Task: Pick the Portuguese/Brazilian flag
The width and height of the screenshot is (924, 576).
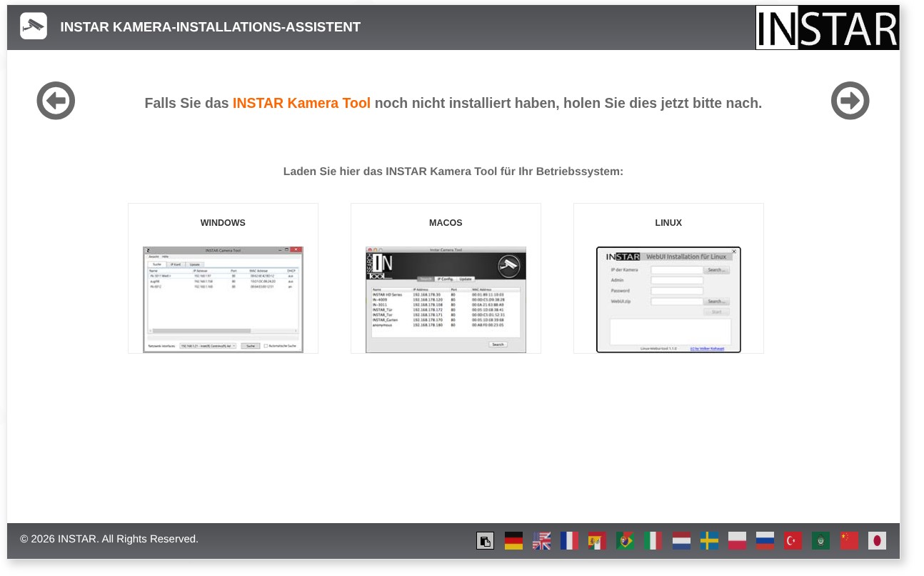Action: [x=626, y=541]
